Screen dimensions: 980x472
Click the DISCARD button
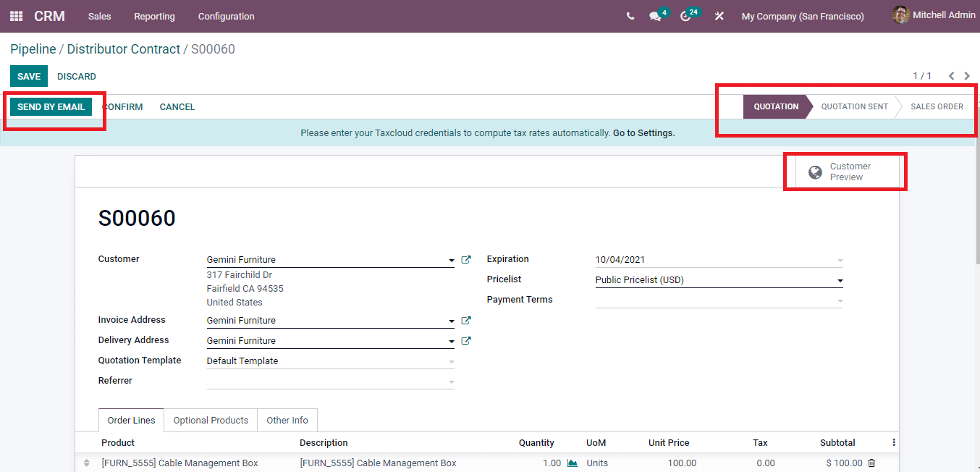pyautogui.click(x=77, y=76)
